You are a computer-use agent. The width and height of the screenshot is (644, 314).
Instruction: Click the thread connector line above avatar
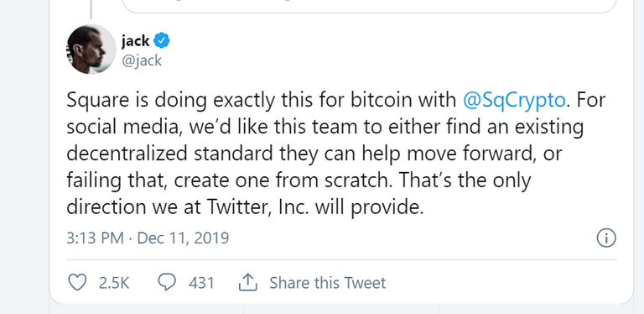(91, 9)
